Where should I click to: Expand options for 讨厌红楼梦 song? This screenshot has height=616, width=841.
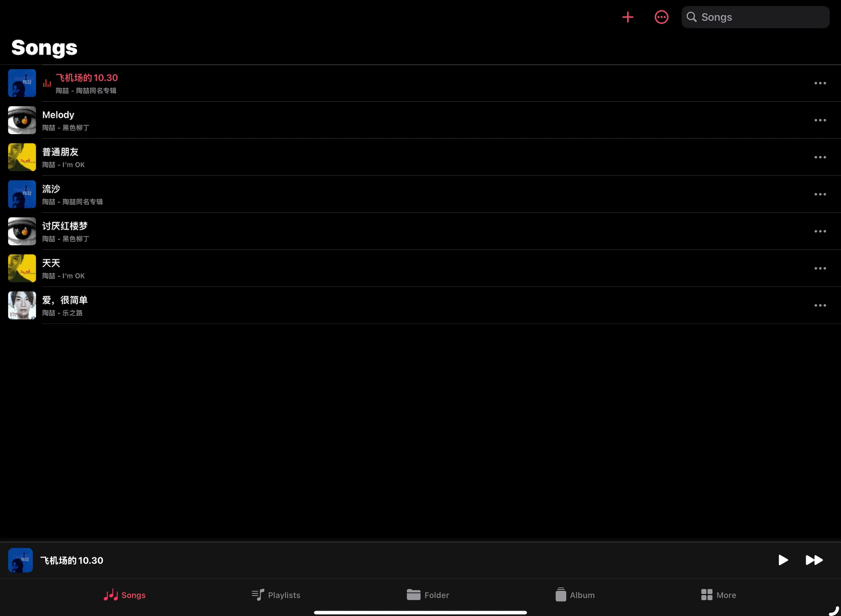click(x=820, y=231)
